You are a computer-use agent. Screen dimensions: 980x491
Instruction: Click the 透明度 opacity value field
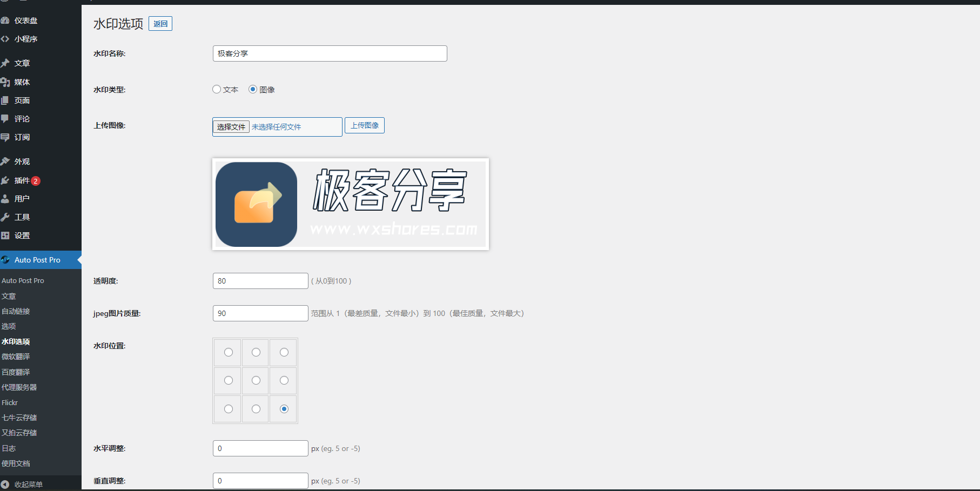tap(260, 280)
